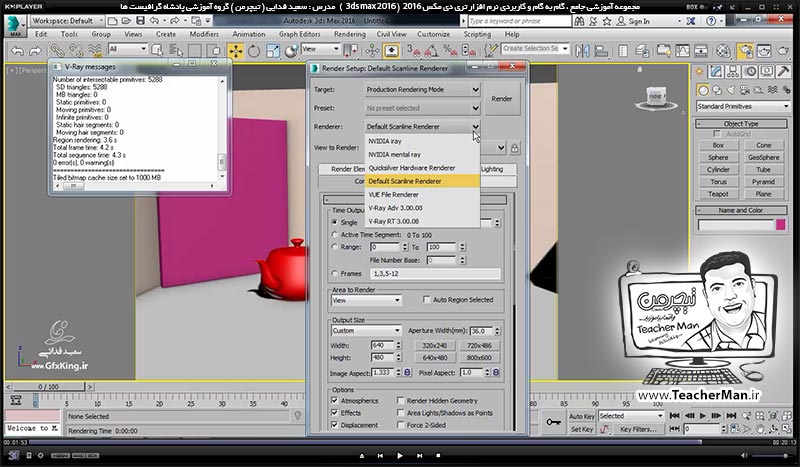
Task: Switch to the Modify command panel tab
Action: [x=716, y=71]
